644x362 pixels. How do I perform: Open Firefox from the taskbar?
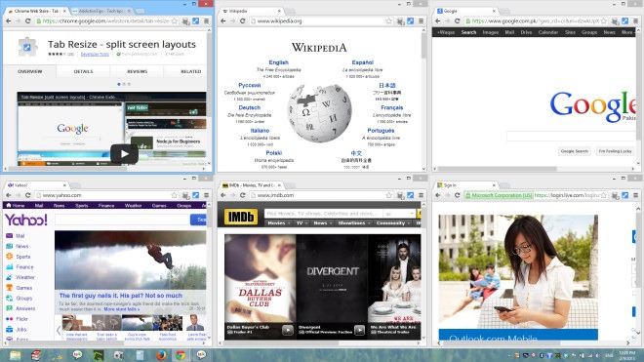pyautogui.click(x=161, y=354)
